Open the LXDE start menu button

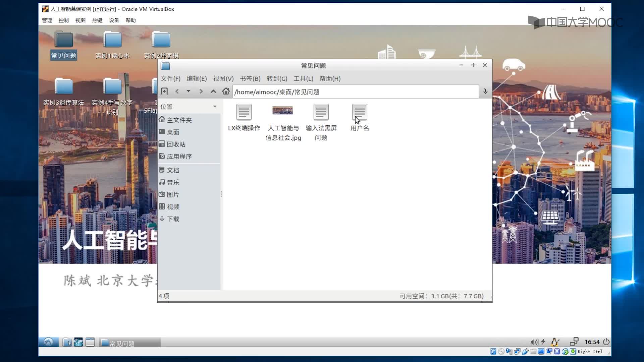click(x=48, y=342)
